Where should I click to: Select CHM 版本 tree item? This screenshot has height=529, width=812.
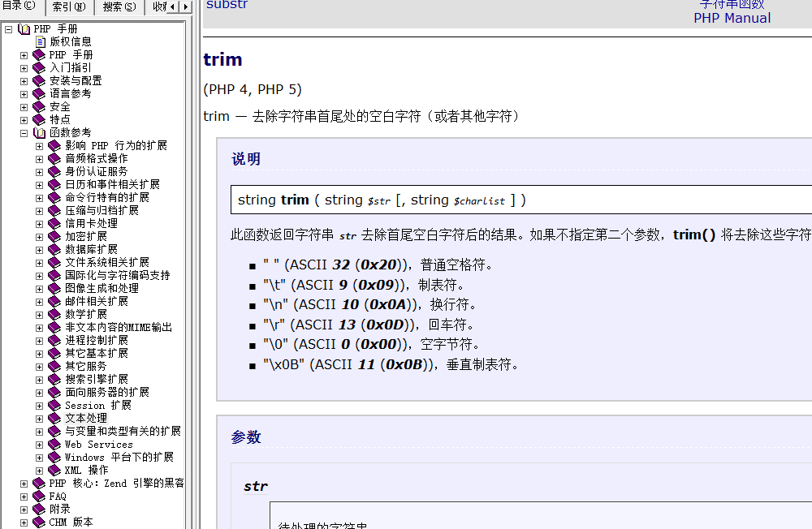tap(71, 523)
